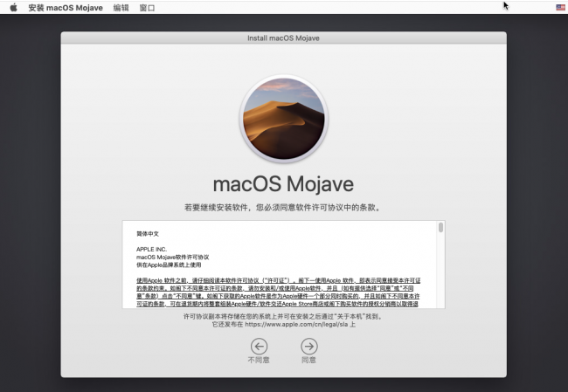Click the 同意 label

click(x=309, y=360)
